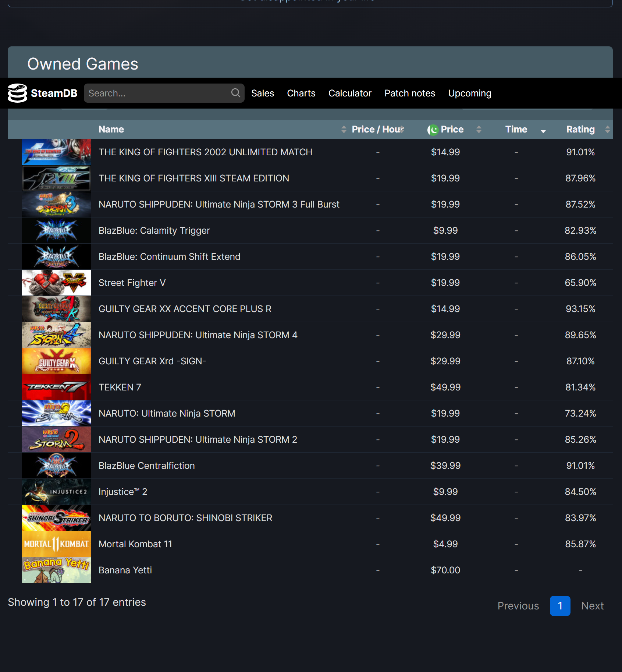Click the $70.00 price of Banana Yetti

click(445, 570)
